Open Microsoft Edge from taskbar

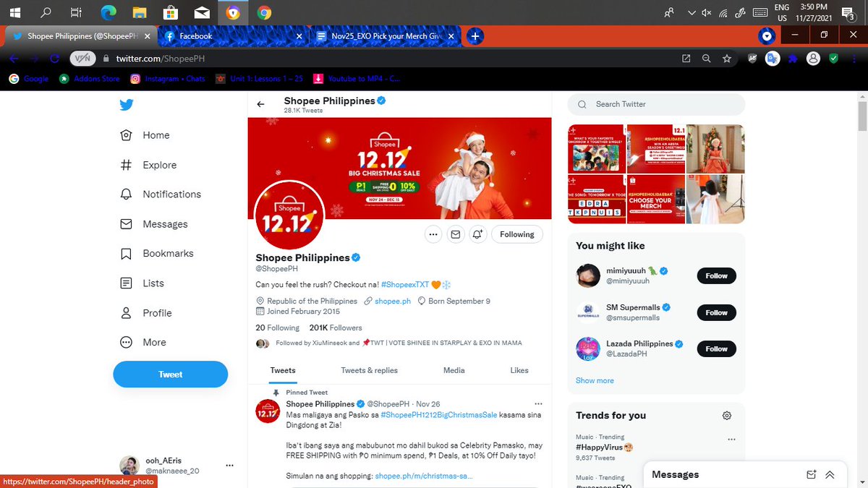(x=109, y=12)
